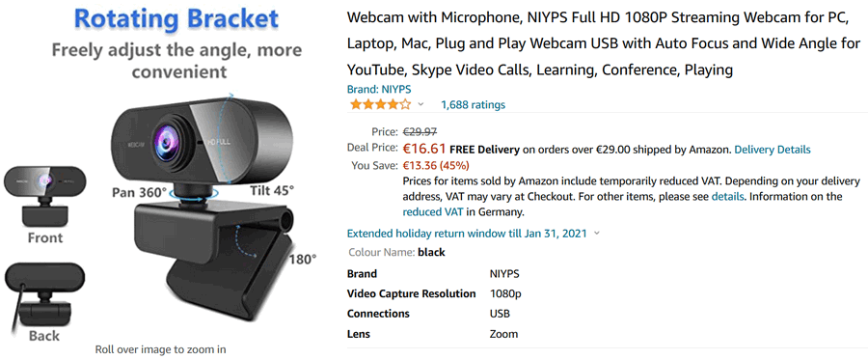Click the webcam lens in main image
Image resolution: width=868 pixels, height=360 pixels.
166,138
